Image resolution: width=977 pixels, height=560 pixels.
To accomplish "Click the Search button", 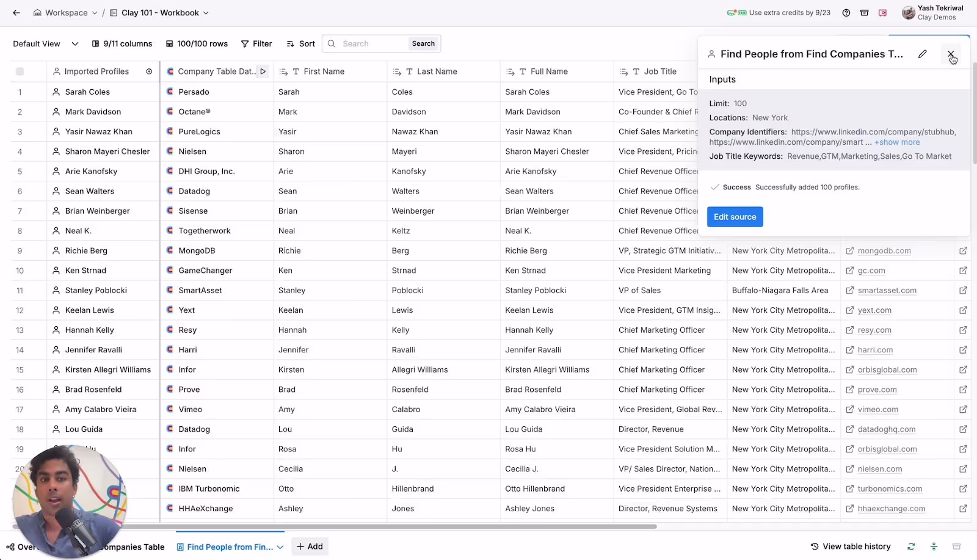I will click(x=423, y=44).
